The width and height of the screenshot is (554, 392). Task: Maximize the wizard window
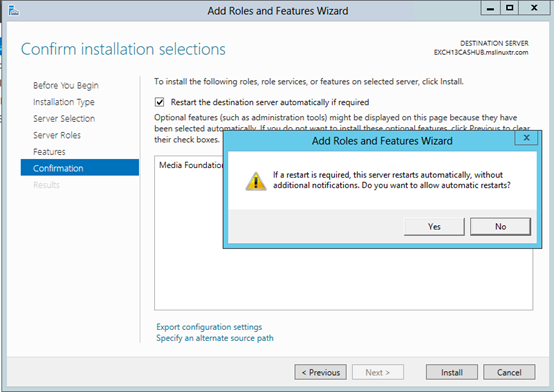[x=509, y=8]
